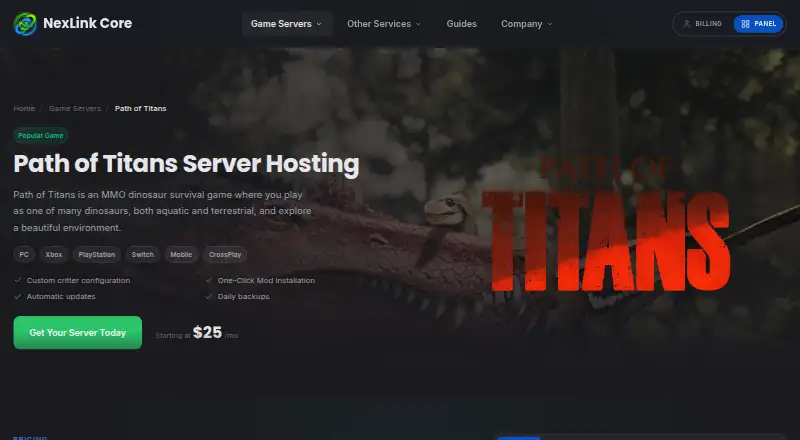This screenshot has height=440, width=800.
Task: Click checkmark beside Daily backups
Action: [x=209, y=297]
